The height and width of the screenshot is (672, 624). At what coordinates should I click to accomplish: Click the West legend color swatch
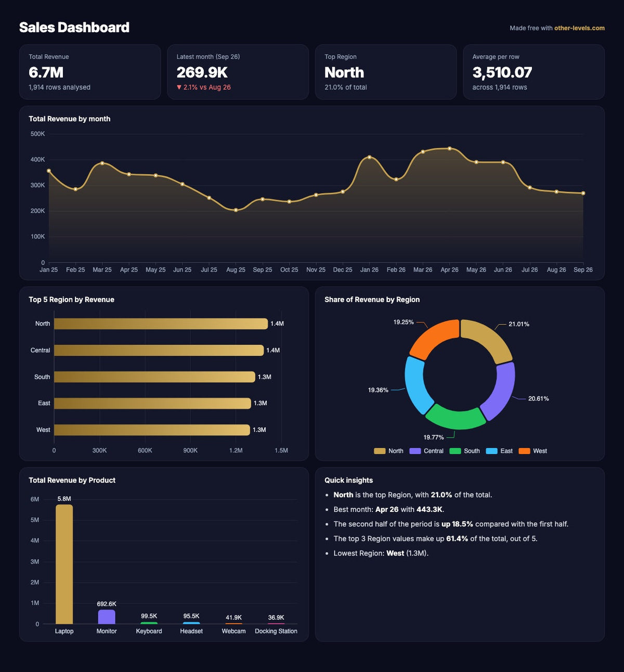(524, 451)
